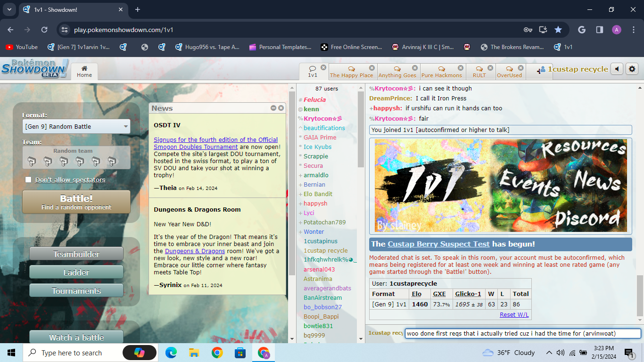This screenshot has height=362, width=644.
Task: Open Free Online Screen... bookmark
Action: pyautogui.click(x=352, y=47)
